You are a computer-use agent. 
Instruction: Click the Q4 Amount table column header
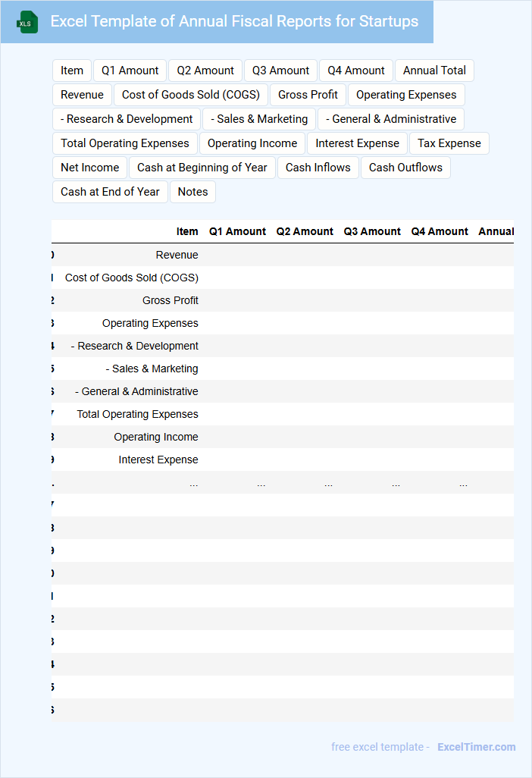coord(440,232)
